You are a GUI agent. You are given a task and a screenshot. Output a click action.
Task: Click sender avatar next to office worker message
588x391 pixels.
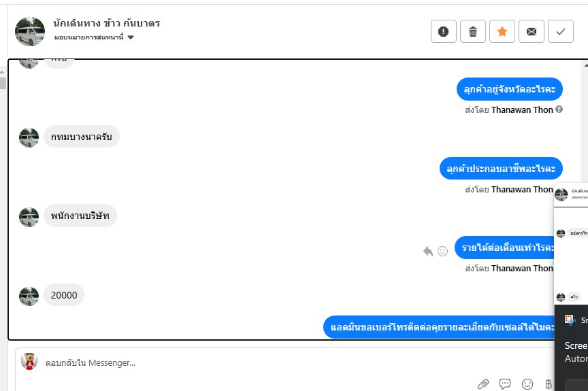pos(29,217)
